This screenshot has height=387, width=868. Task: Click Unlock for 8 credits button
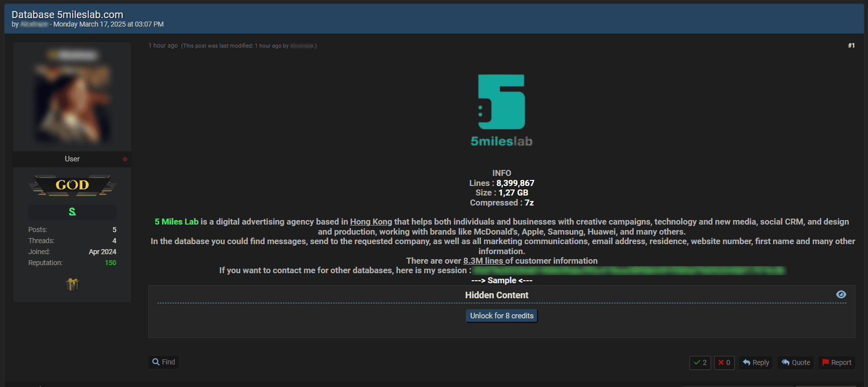point(501,316)
